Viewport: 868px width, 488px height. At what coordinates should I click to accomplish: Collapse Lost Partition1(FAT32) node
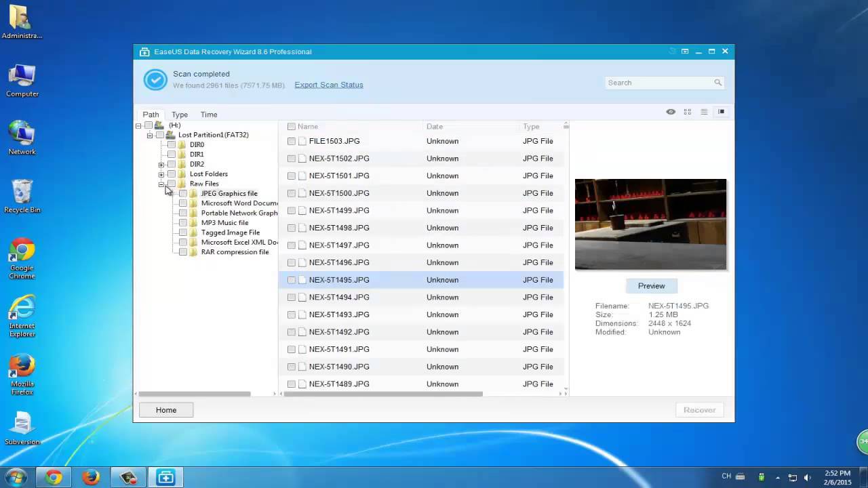point(150,136)
